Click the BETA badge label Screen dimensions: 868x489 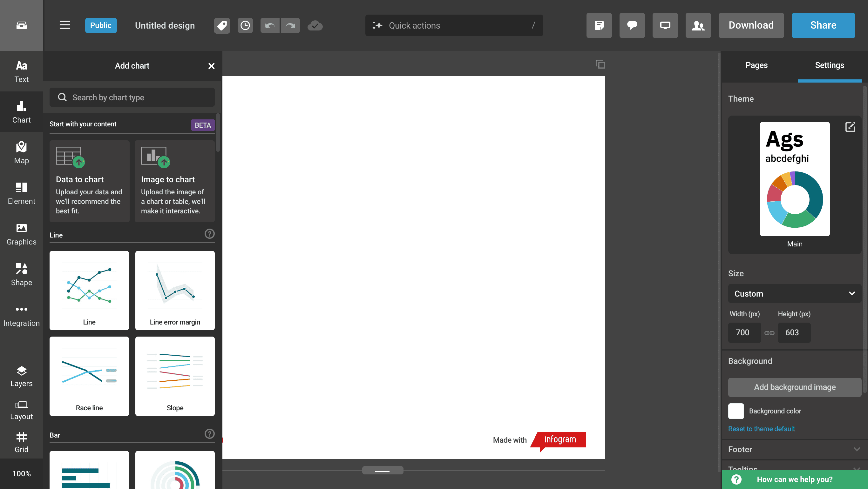pos(202,125)
